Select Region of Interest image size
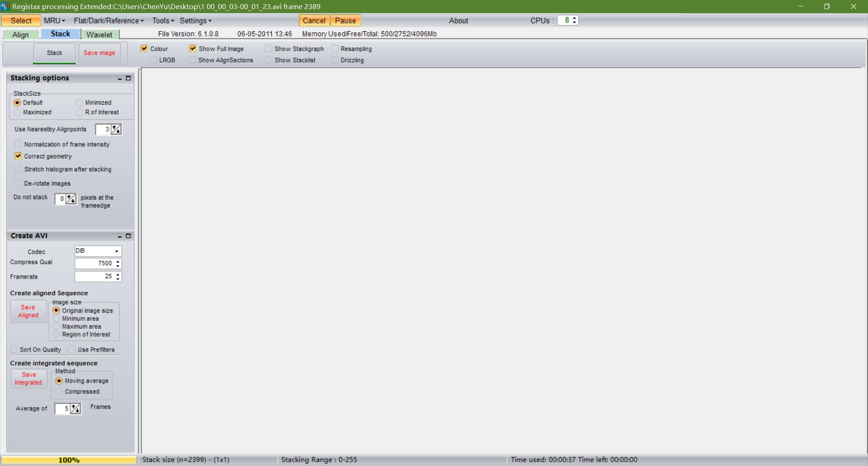This screenshot has width=868, height=466. [x=56, y=334]
